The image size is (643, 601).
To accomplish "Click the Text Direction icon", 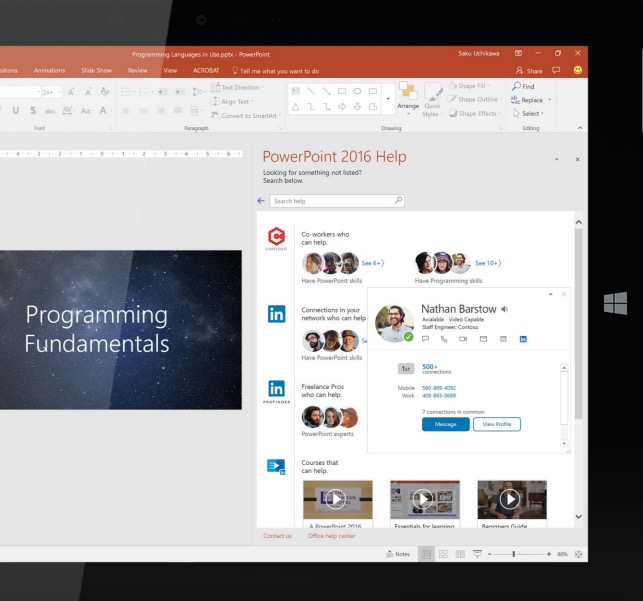I will [x=215, y=87].
